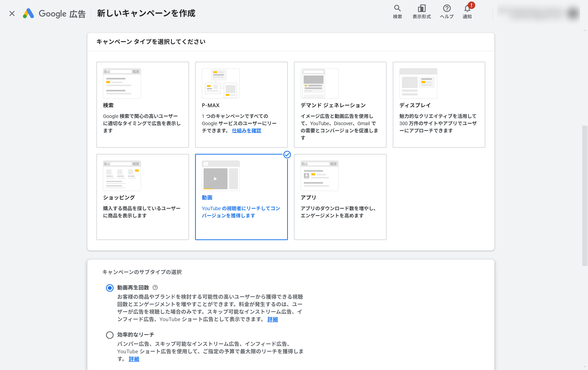Click the 検索 card description text
The image size is (588, 370).
[142, 123]
